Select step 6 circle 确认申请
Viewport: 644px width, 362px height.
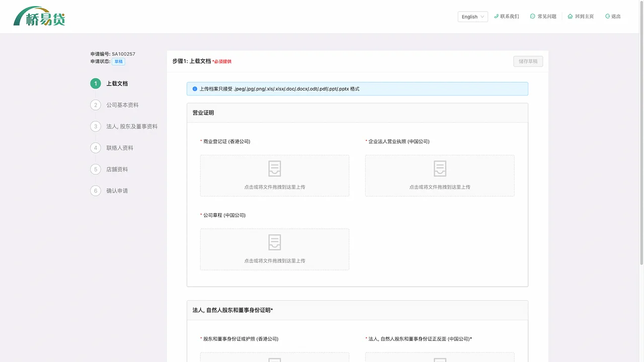(x=95, y=191)
